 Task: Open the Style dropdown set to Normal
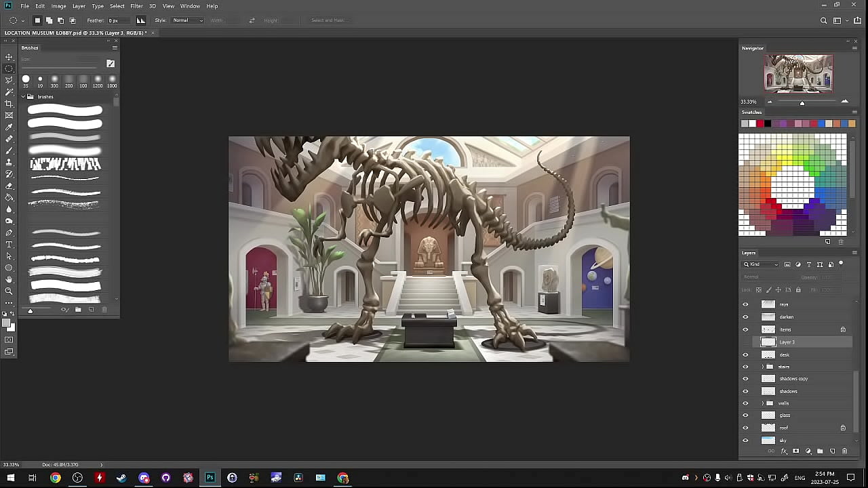(188, 20)
